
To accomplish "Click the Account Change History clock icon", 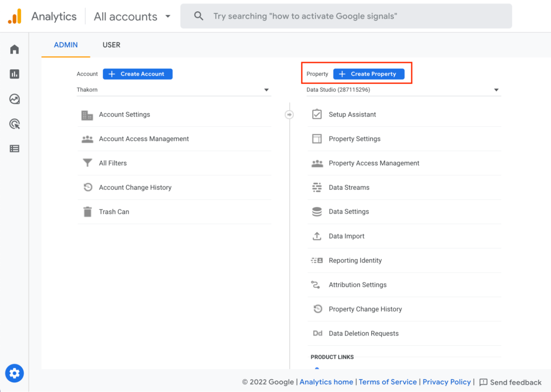I will tap(88, 187).
